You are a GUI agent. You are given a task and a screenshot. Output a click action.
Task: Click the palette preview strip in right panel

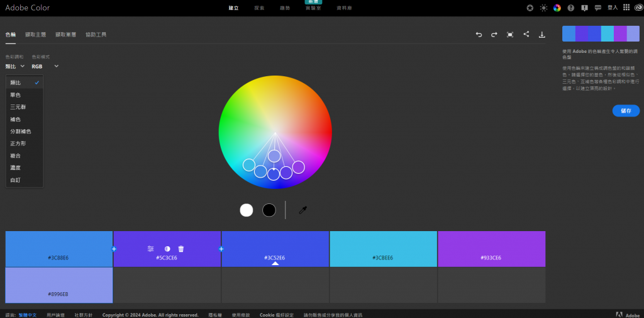coord(601,33)
